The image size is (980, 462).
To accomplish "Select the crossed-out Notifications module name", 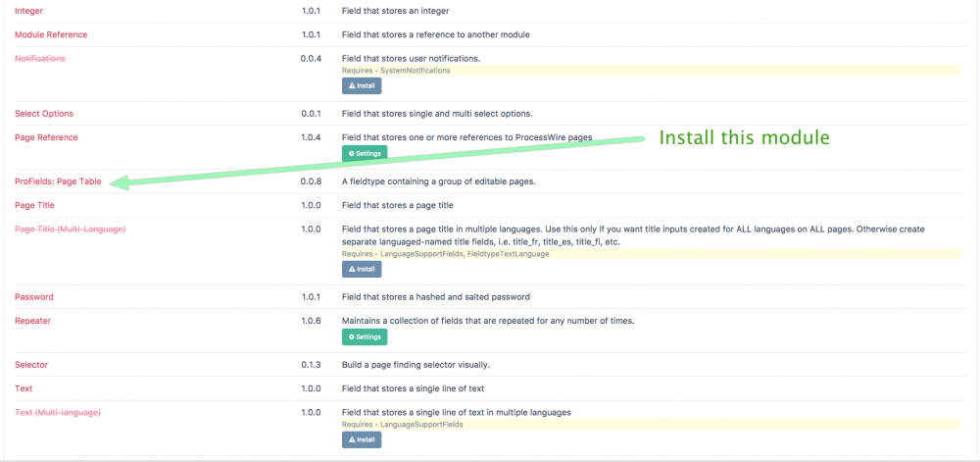I will 40,59.
